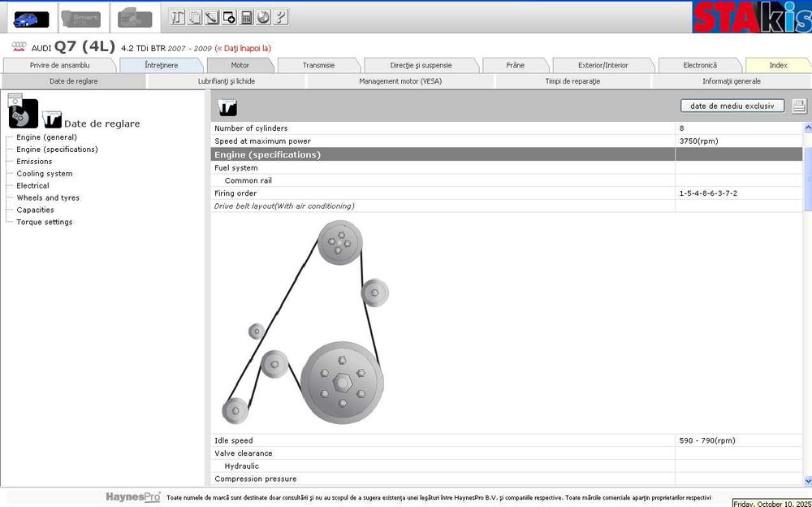Open the SmartFIX module tab
The height and width of the screenshot is (507, 812).
pyautogui.click(x=80, y=19)
